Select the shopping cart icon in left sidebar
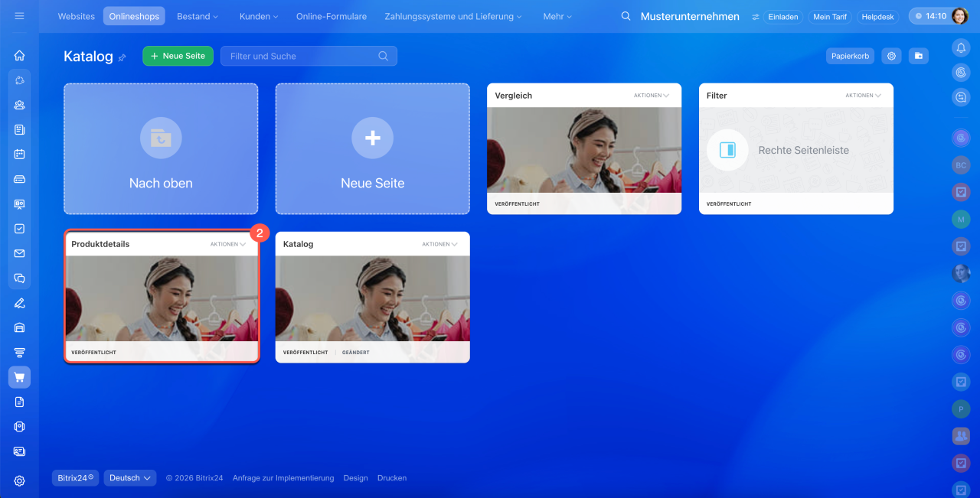 tap(19, 377)
